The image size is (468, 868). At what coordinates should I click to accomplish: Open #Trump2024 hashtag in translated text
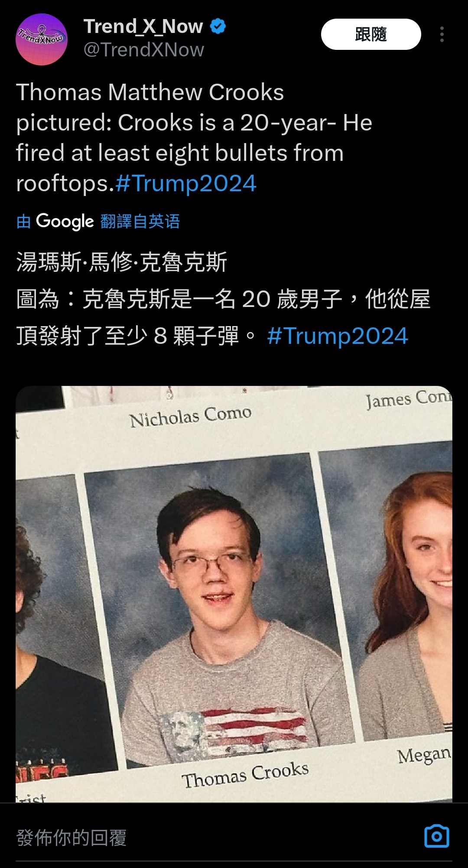coord(338,336)
